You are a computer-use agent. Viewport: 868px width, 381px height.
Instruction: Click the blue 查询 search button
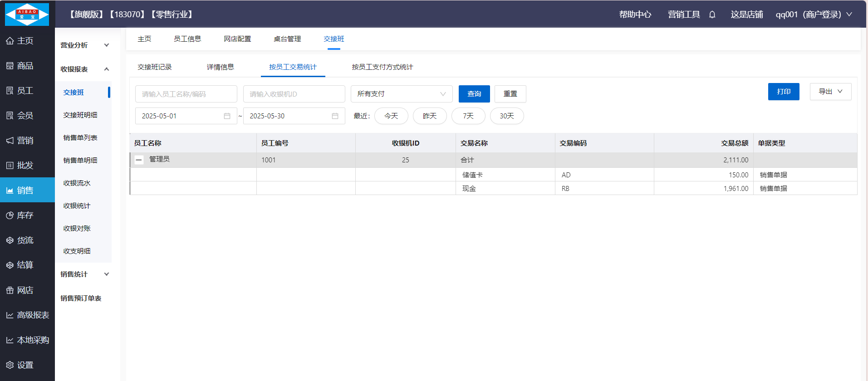pyautogui.click(x=474, y=94)
